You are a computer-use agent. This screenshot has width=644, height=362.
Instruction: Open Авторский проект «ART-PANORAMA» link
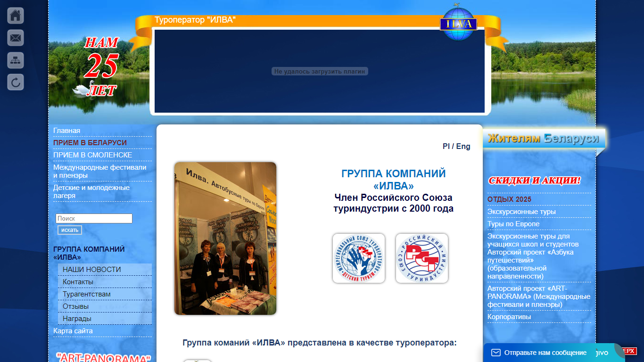coord(539,296)
